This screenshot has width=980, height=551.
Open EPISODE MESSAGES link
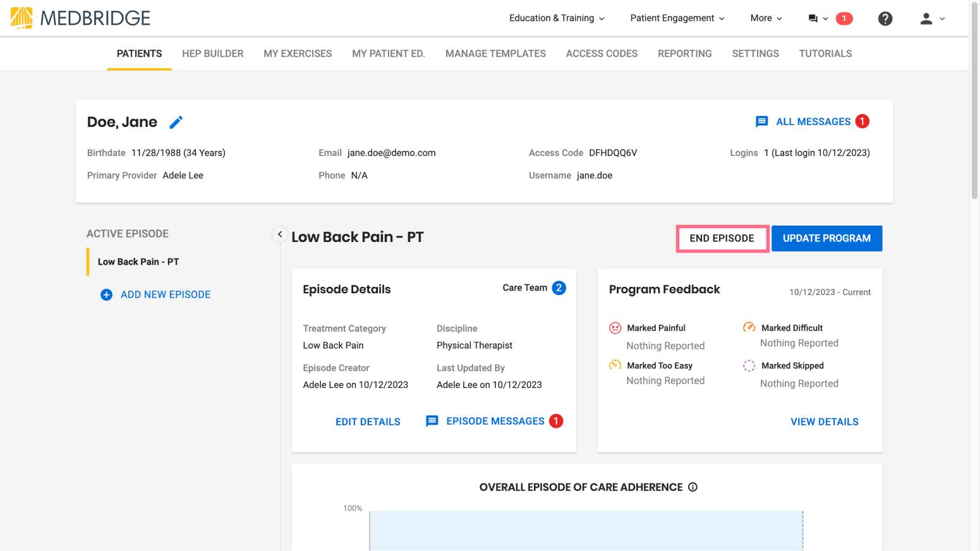tap(495, 421)
